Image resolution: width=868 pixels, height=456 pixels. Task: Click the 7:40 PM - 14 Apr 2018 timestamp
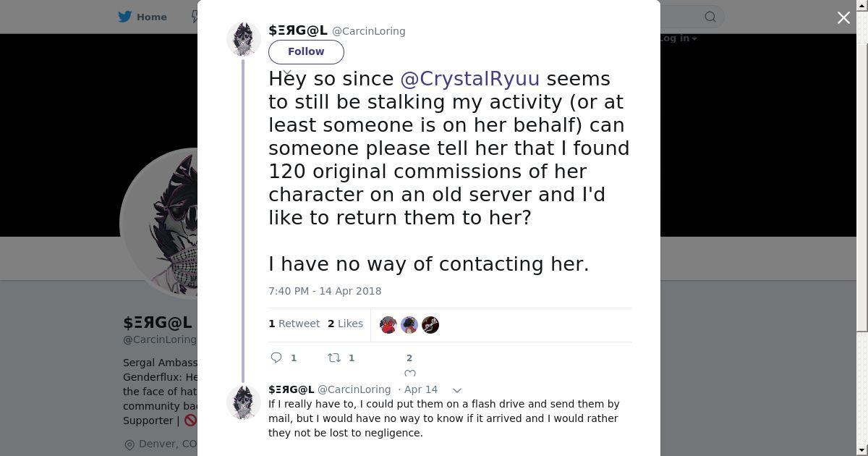(x=325, y=291)
